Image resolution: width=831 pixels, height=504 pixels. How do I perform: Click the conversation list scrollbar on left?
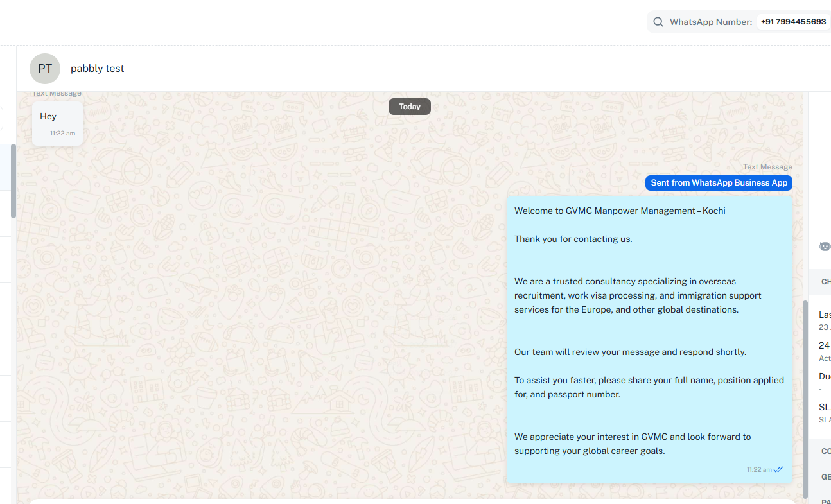pos(13,181)
